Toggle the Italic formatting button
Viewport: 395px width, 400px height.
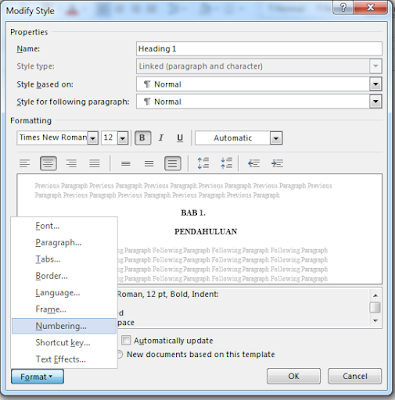coord(161,138)
